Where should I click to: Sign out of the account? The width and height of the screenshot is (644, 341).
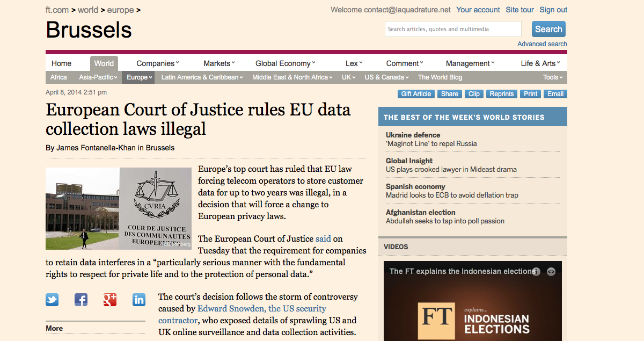click(553, 10)
